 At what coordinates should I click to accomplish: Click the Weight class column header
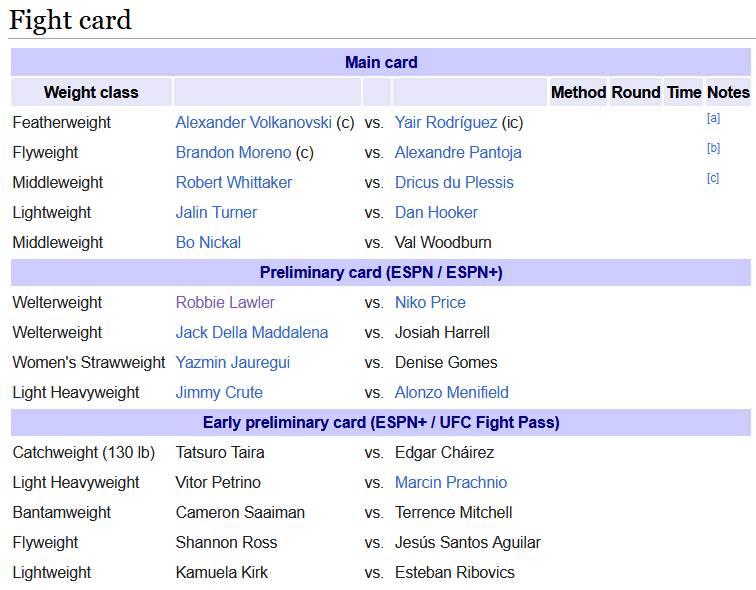pyautogui.click(x=91, y=92)
